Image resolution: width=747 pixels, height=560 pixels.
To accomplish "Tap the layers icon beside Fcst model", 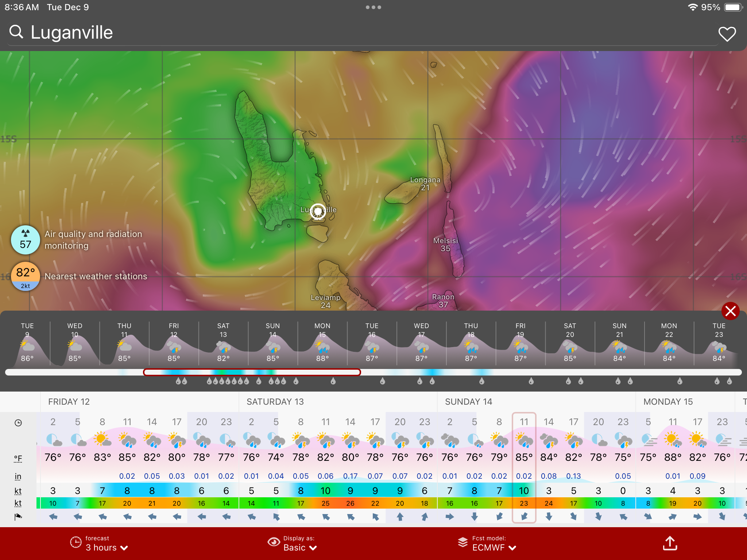I will (463, 542).
